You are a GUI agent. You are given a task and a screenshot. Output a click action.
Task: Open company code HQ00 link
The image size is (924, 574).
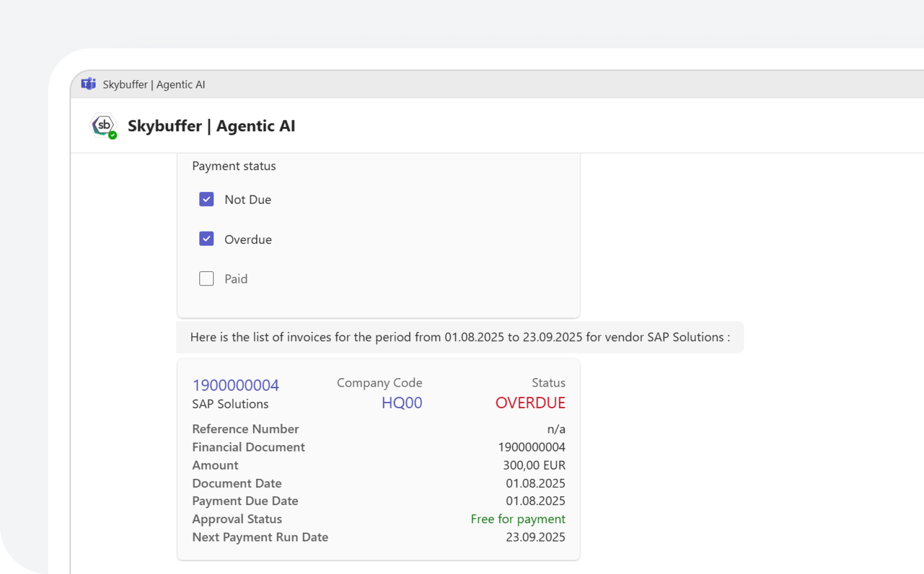click(402, 403)
